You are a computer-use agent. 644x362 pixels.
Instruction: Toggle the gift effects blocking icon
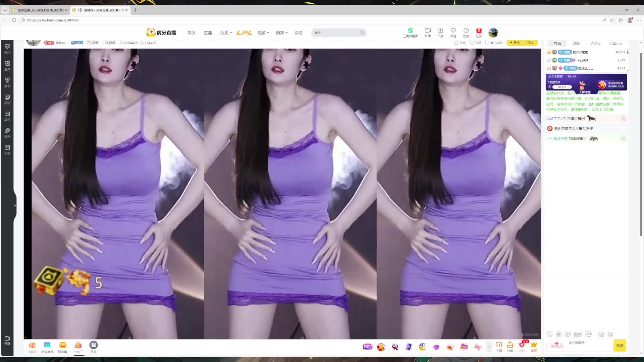pyautogui.click(x=610, y=334)
